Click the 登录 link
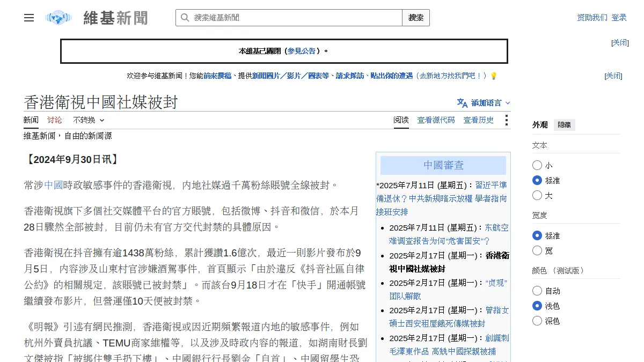The image size is (644, 362). point(619,18)
